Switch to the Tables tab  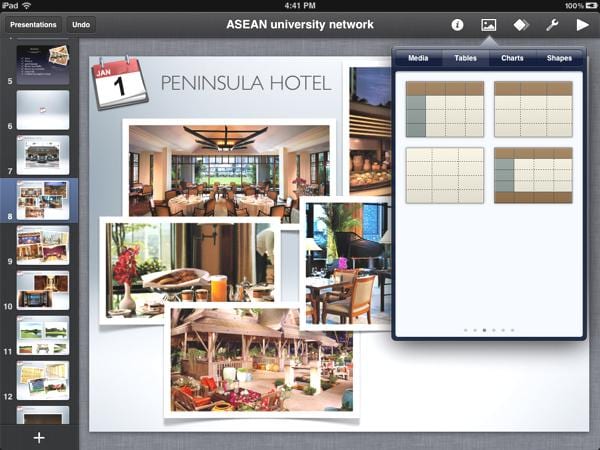click(x=465, y=58)
